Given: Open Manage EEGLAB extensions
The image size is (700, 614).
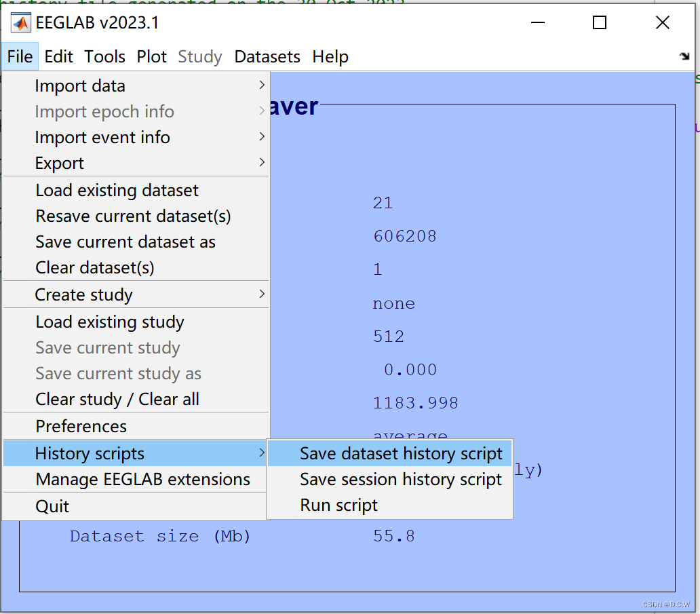Looking at the screenshot, I should (135, 479).
